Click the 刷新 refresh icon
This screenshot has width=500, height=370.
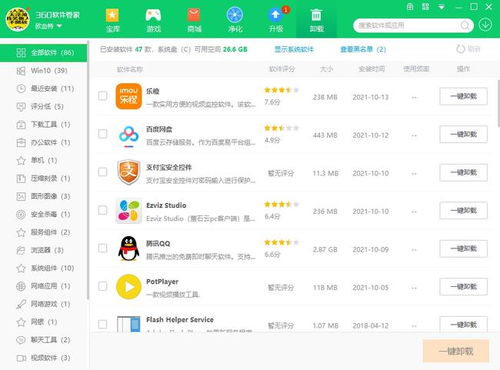coord(460,49)
